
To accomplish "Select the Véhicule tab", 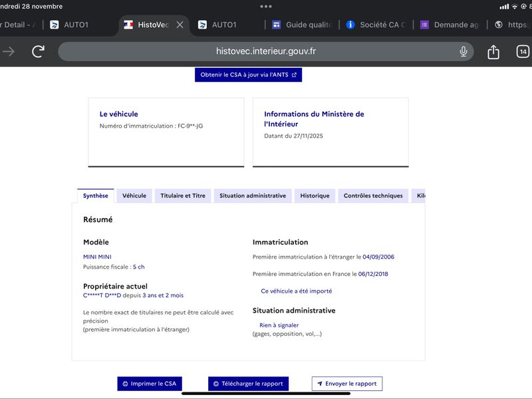I will [134, 196].
